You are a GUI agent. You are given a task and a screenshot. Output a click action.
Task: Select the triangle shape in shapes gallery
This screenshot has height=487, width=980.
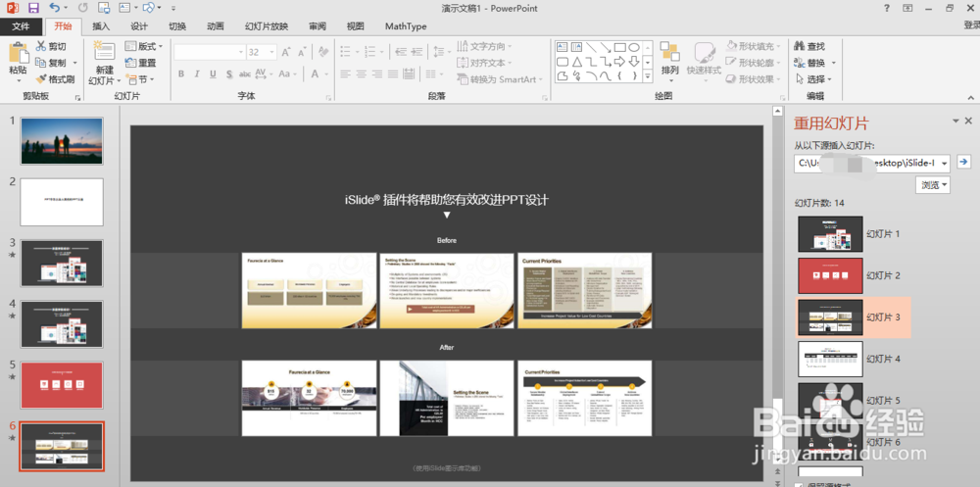pyautogui.click(x=577, y=62)
